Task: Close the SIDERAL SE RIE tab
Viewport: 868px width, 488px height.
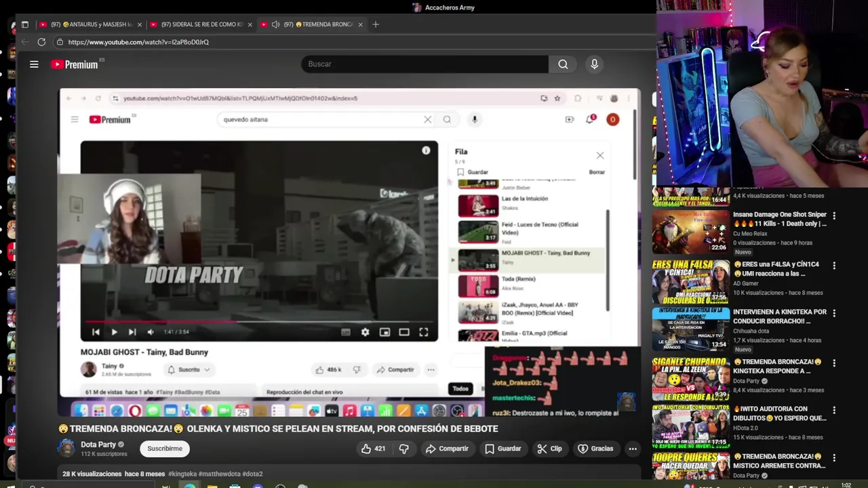Action: 250,24
